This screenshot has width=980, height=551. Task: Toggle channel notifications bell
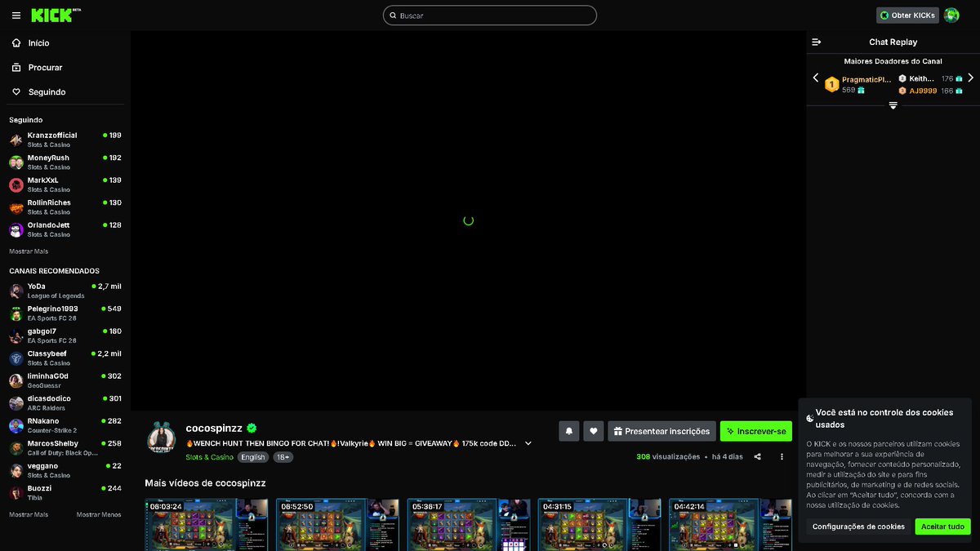tap(569, 431)
